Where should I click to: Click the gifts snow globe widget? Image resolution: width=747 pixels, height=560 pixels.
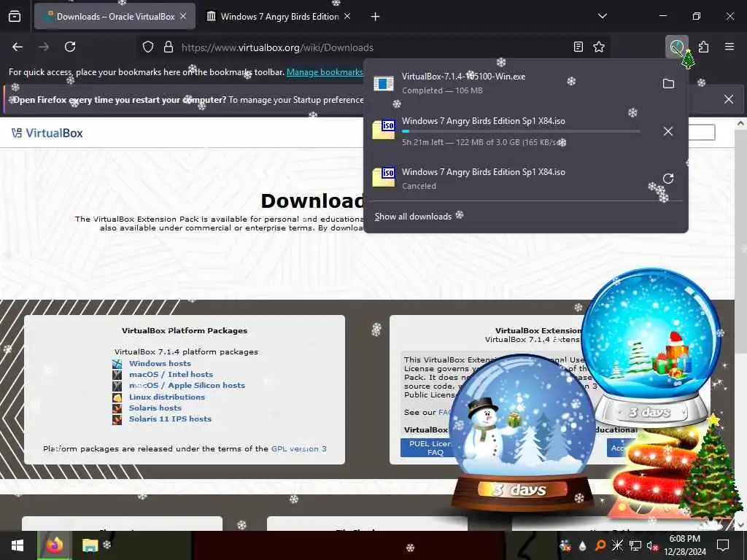[651, 348]
